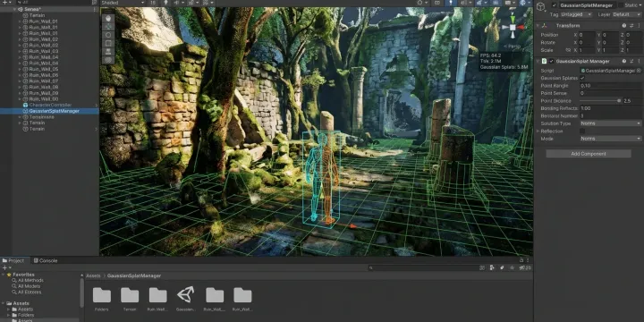Open the Mode dropdown in Inspector
644x322 pixels.
point(610,139)
